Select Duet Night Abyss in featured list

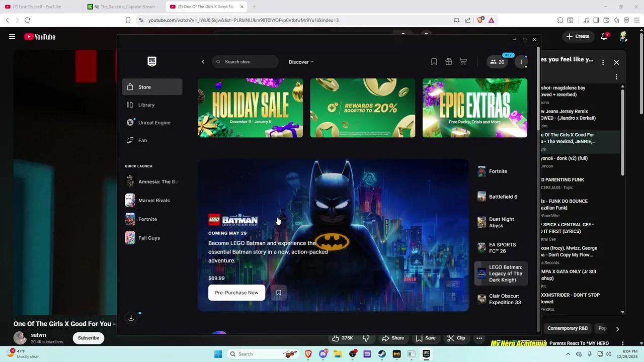point(501,222)
